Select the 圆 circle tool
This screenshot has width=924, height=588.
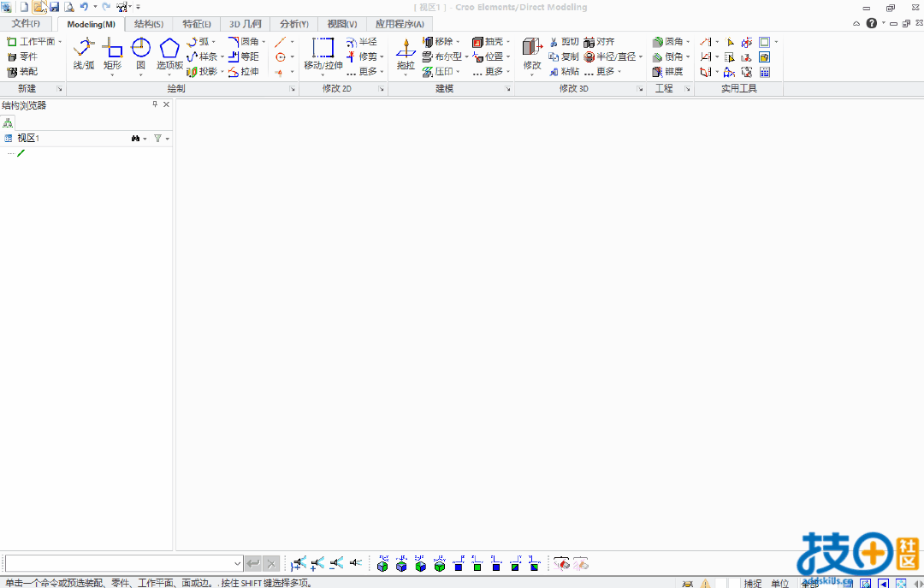click(x=140, y=54)
